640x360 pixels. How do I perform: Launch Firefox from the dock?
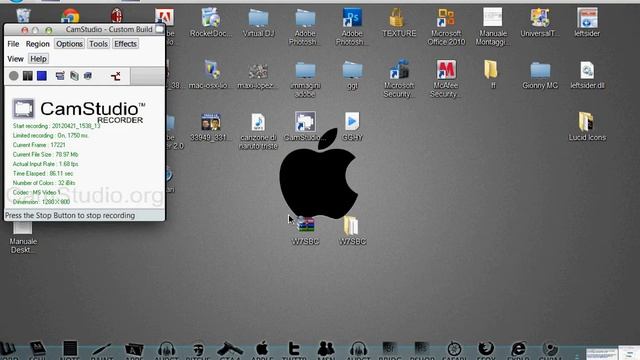click(x=486, y=350)
